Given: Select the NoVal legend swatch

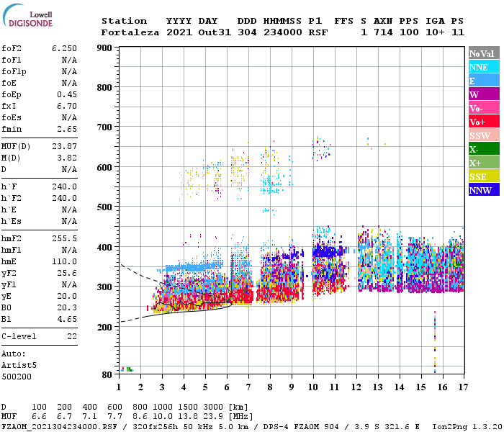Looking at the screenshot, I should click(484, 53).
